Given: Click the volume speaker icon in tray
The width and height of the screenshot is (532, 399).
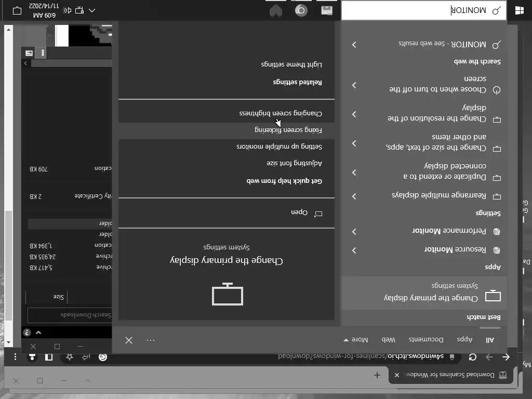Looking at the screenshot, I should [x=67, y=10].
